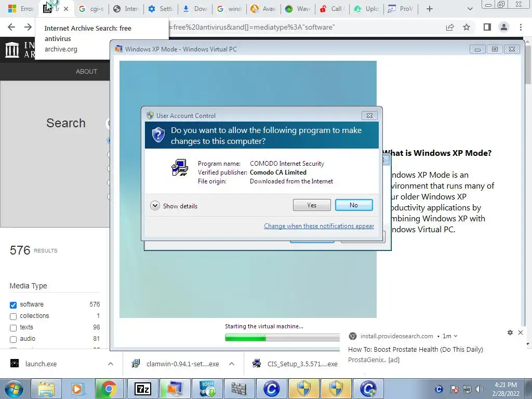The width and height of the screenshot is (532, 399).
Task: Share this page from the address bar
Action: [x=450, y=27]
